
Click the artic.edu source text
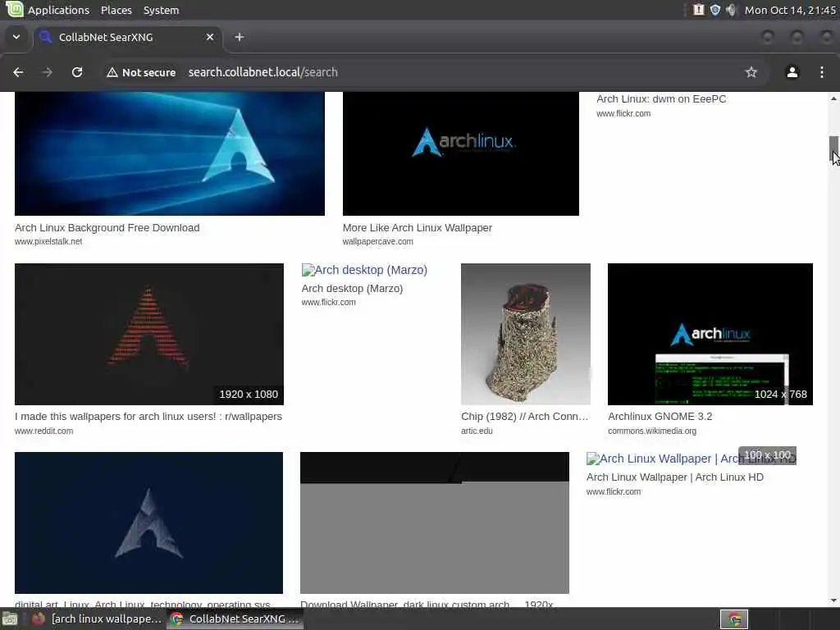[x=477, y=431]
